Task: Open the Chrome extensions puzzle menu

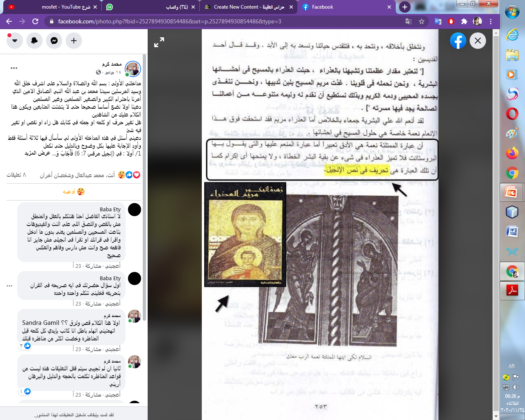Action: click(464, 21)
